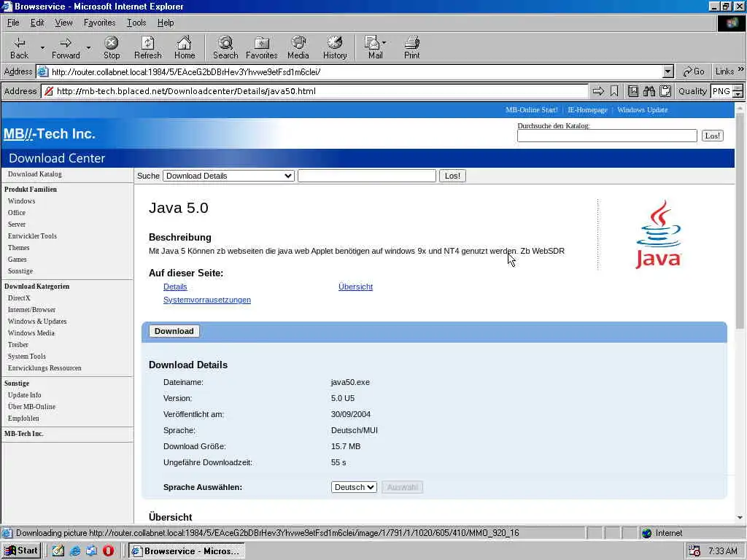The height and width of the screenshot is (560, 747).
Task: Click the MB//-Tech Inc. logo link
Action: pos(50,134)
